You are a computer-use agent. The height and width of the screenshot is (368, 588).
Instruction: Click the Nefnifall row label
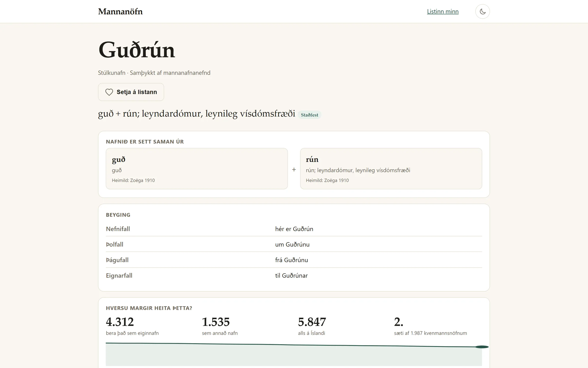(x=118, y=229)
